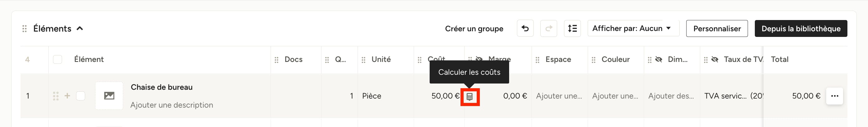Click Créer un groupe
Image resolution: width=868 pixels, height=127 pixels.
474,29
